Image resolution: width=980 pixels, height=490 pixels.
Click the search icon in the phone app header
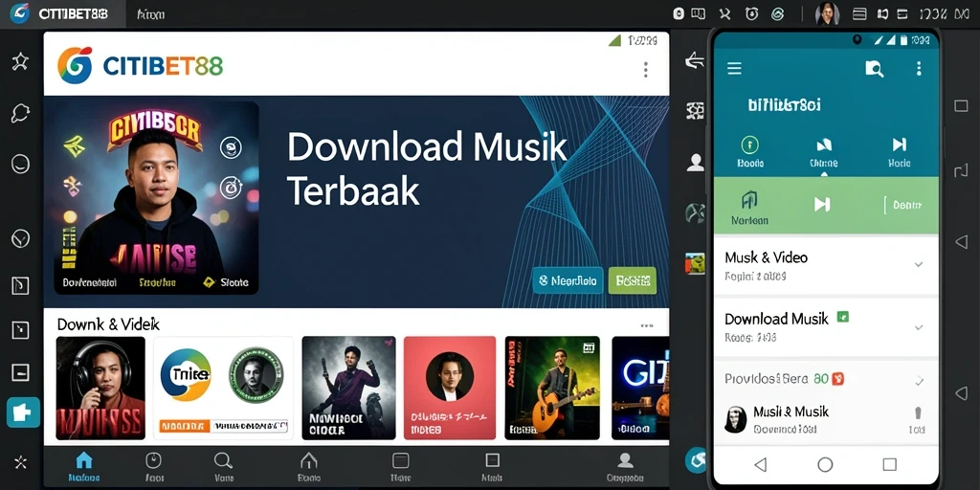pos(874,69)
